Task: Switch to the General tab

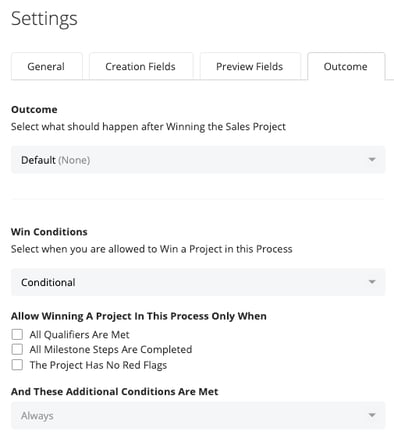Action: click(46, 66)
